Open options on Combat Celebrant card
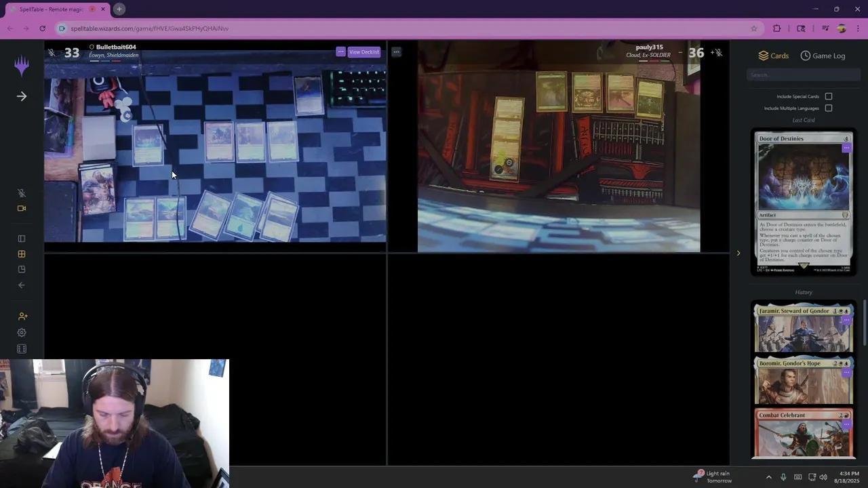868x488 pixels. click(846, 424)
